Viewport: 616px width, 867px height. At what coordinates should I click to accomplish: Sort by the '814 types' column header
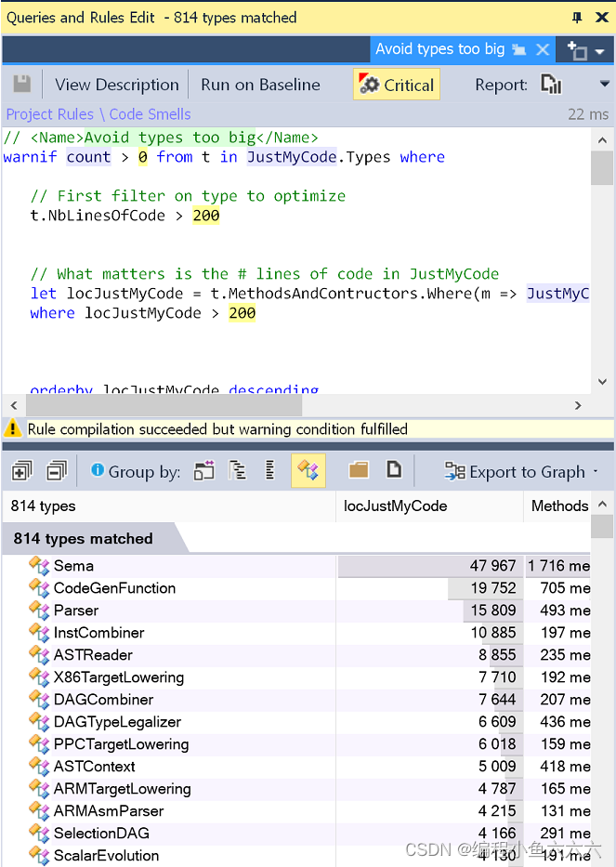[169, 506]
